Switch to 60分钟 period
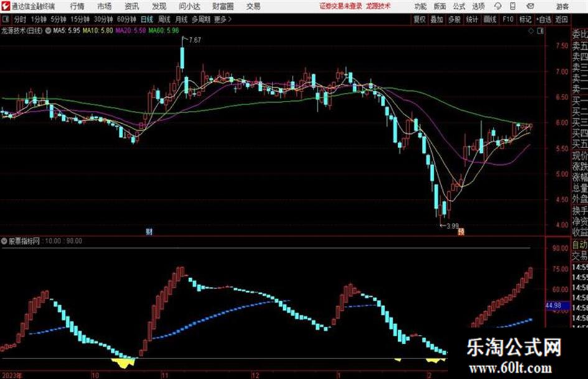 coord(126,19)
